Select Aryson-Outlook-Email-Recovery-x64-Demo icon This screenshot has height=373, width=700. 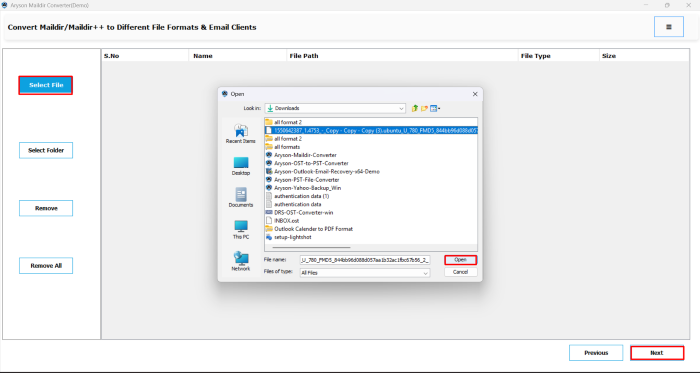(269, 171)
